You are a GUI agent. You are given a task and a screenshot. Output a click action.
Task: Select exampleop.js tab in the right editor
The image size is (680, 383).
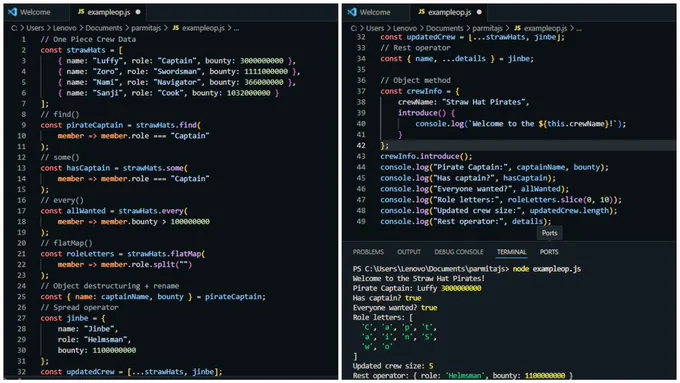point(449,12)
